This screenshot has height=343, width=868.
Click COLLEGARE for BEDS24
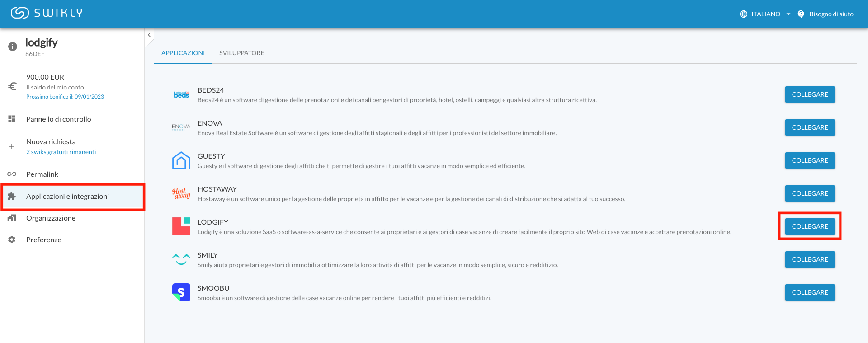(810, 94)
